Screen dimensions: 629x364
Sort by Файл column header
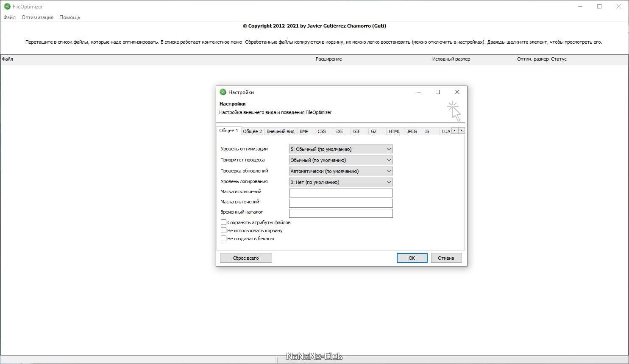(x=8, y=59)
